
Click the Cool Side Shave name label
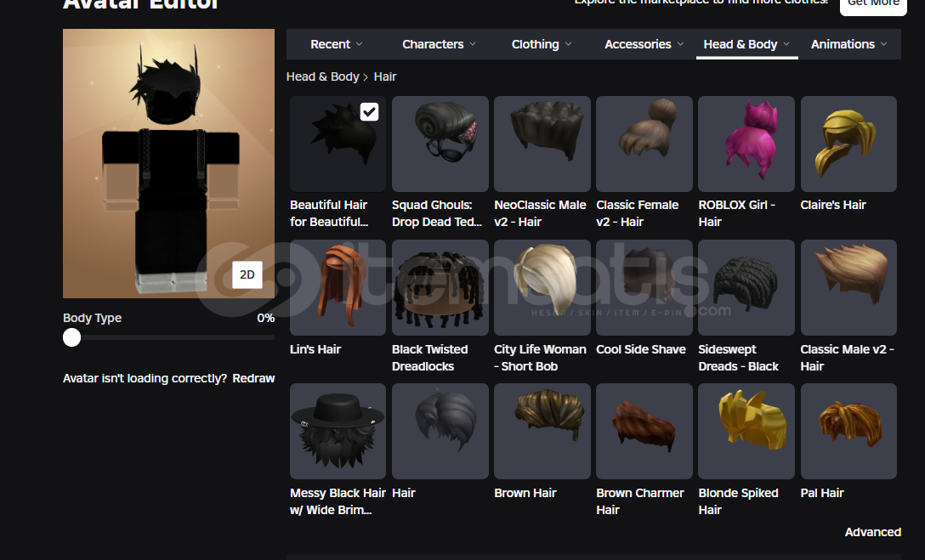641,349
